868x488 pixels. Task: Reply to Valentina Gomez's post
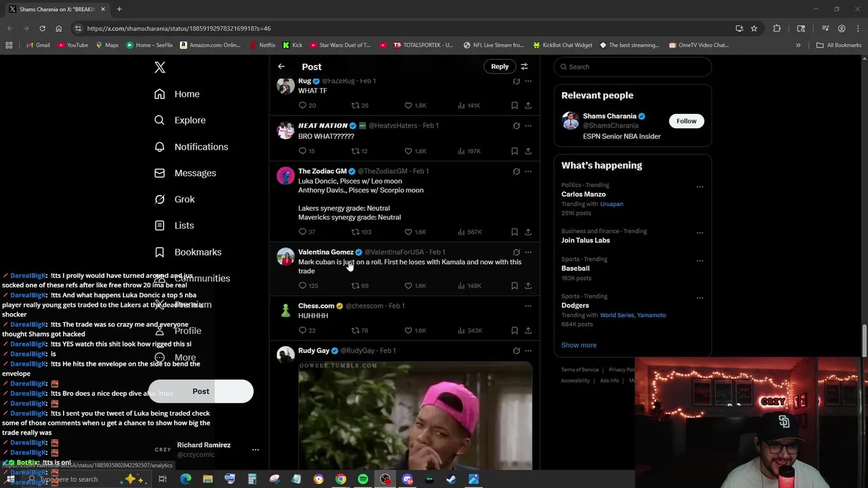point(302,285)
